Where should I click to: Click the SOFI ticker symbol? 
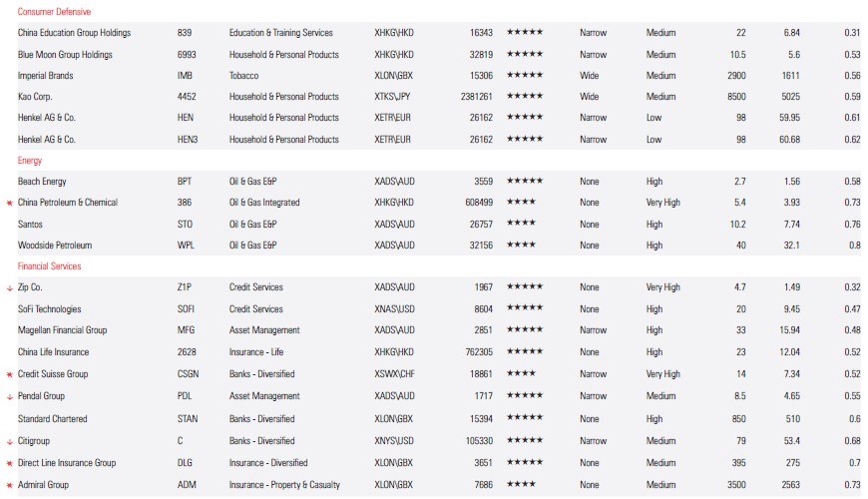(188, 309)
